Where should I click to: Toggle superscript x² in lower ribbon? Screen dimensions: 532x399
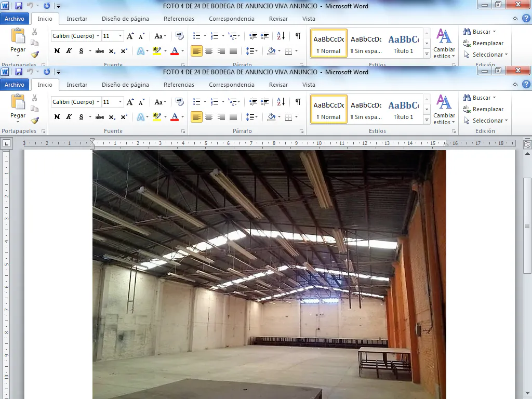coord(124,117)
